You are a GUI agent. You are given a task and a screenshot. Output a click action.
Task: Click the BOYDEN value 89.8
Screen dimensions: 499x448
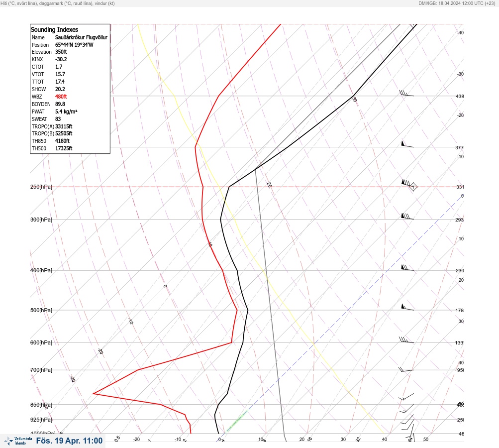60,104
